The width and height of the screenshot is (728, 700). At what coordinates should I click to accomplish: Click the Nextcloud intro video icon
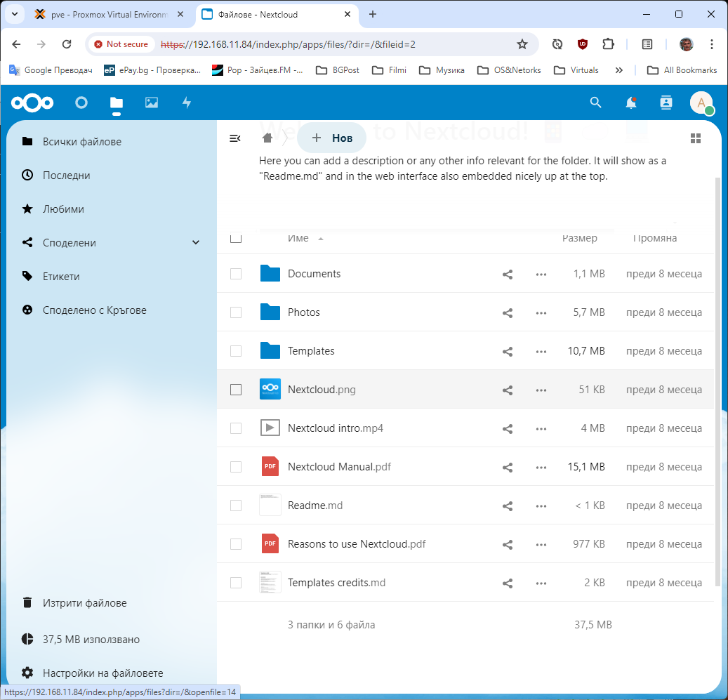coord(270,428)
